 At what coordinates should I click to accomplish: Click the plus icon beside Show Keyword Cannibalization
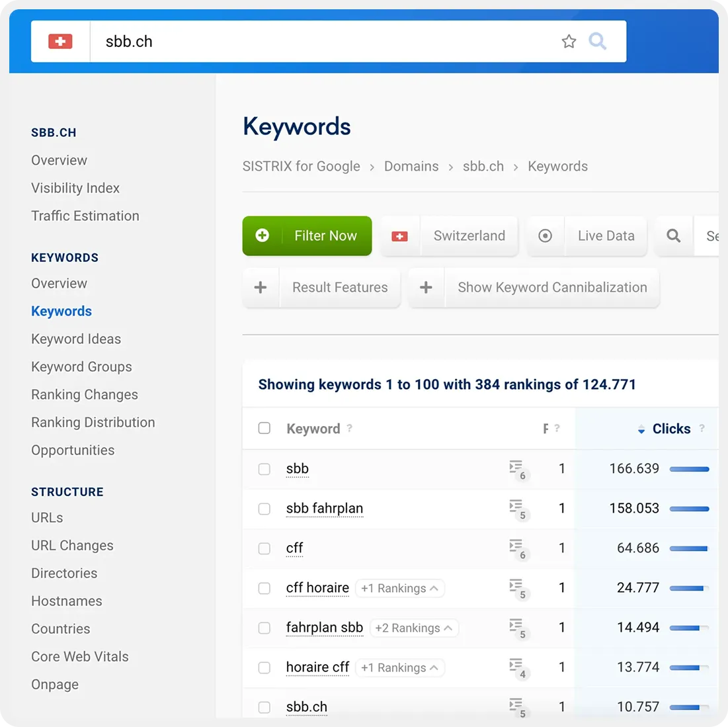tap(426, 288)
